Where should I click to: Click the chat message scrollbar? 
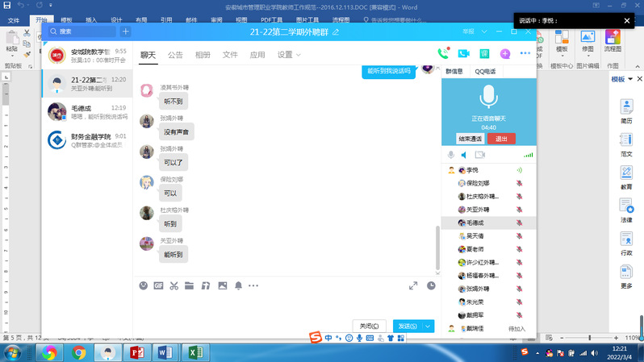pos(437,248)
